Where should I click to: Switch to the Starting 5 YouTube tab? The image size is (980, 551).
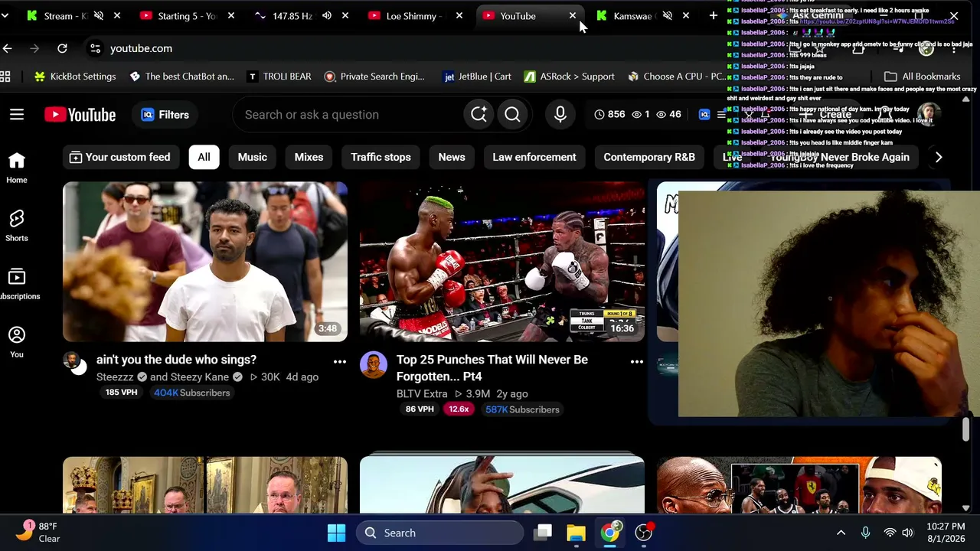[187, 15]
